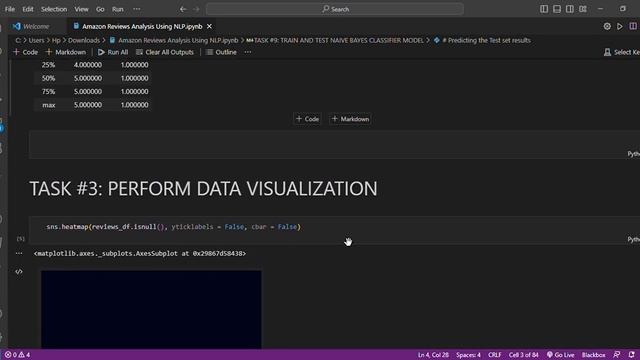Open the notebook Outline
This screenshot has height=360, width=640.
click(221, 52)
